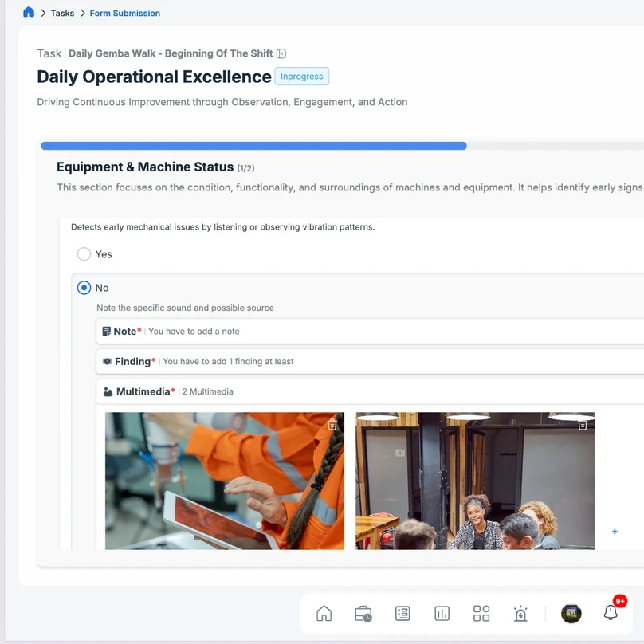Open the apps grid icon

(x=481, y=614)
